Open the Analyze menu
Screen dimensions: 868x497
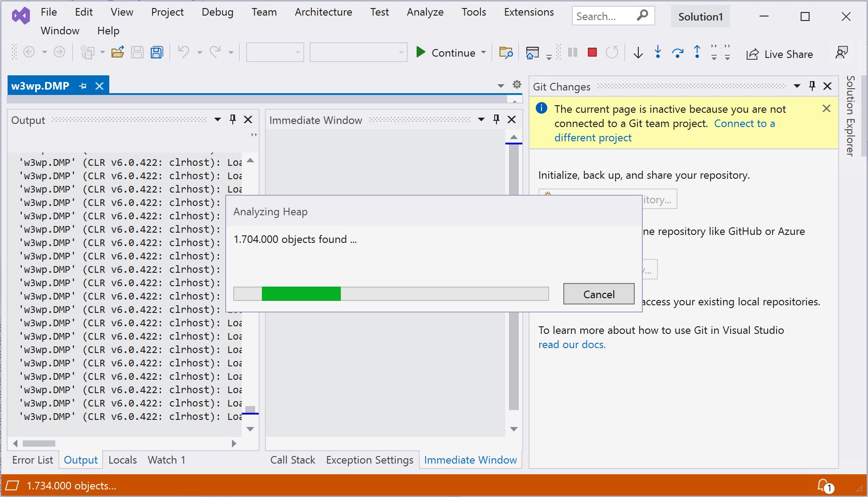pos(425,12)
